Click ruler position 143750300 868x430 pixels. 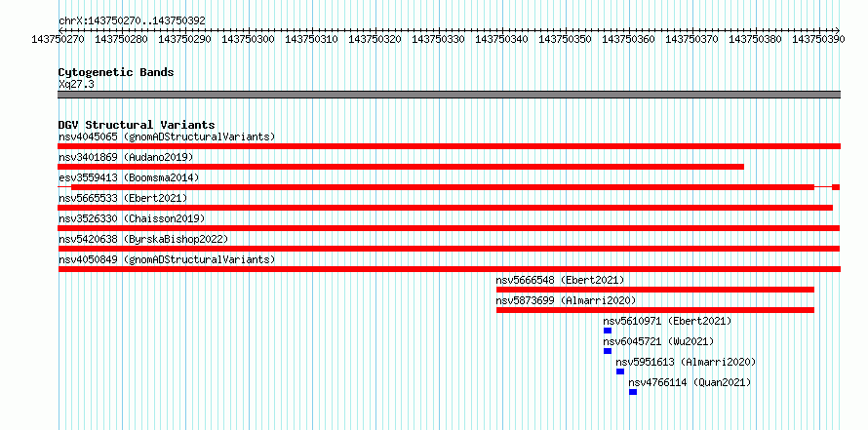[248, 39]
